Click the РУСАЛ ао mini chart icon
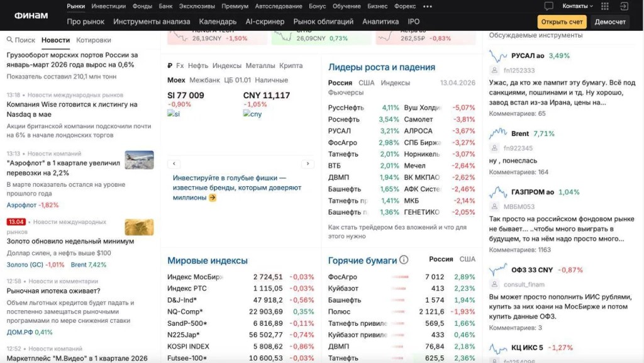The height and width of the screenshot is (363, 644). click(498, 56)
